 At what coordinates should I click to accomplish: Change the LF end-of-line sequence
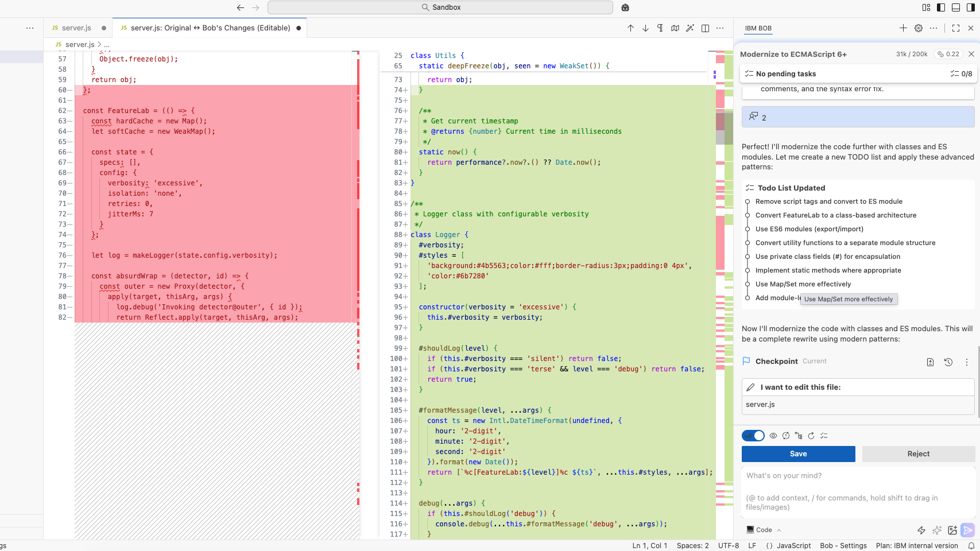(x=752, y=546)
